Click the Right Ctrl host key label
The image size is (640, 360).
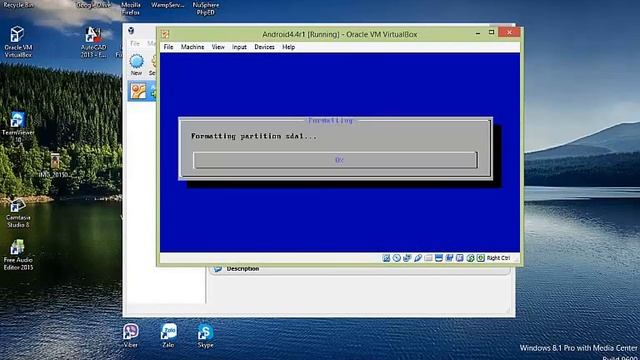[498, 258]
